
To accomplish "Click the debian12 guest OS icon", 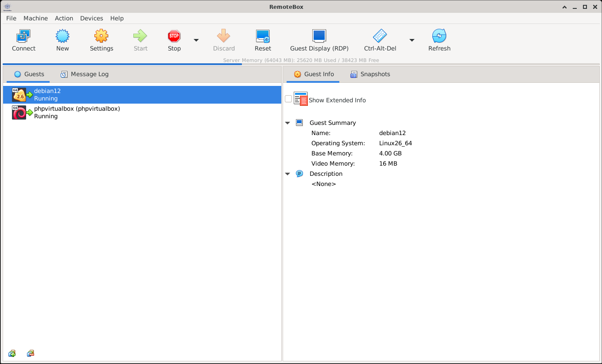I will click(19, 95).
